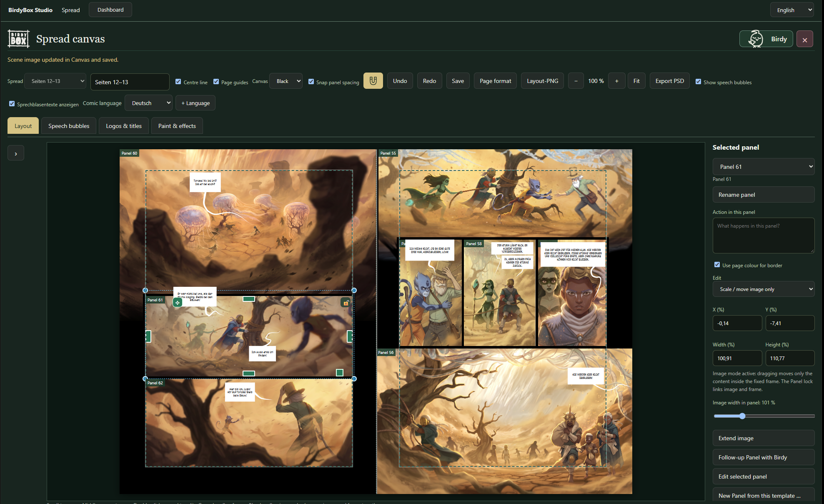Uncheck Show speech bubbles

[x=699, y=82]
